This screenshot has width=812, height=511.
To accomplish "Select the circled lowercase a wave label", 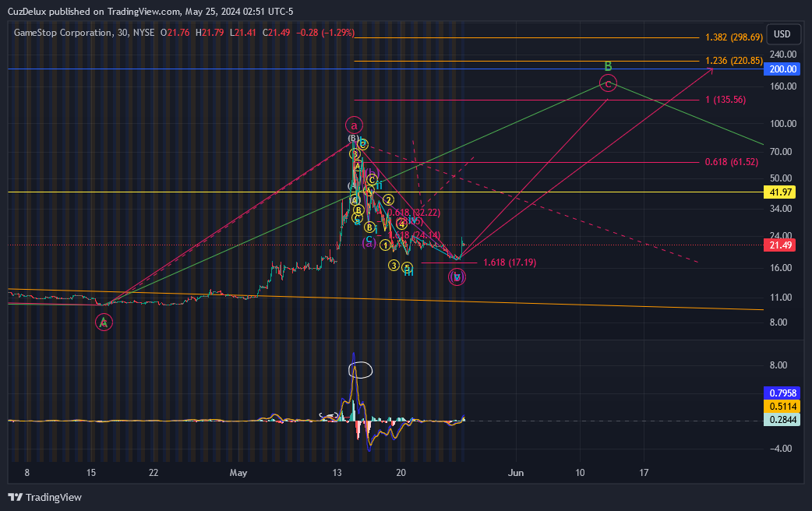I will (x=355, y=125).
